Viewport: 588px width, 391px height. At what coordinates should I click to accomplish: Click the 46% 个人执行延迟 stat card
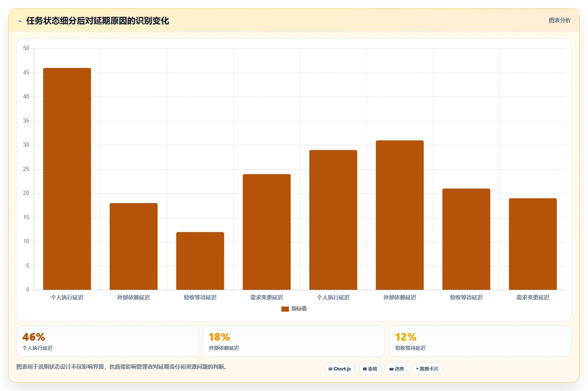(108, 341)
